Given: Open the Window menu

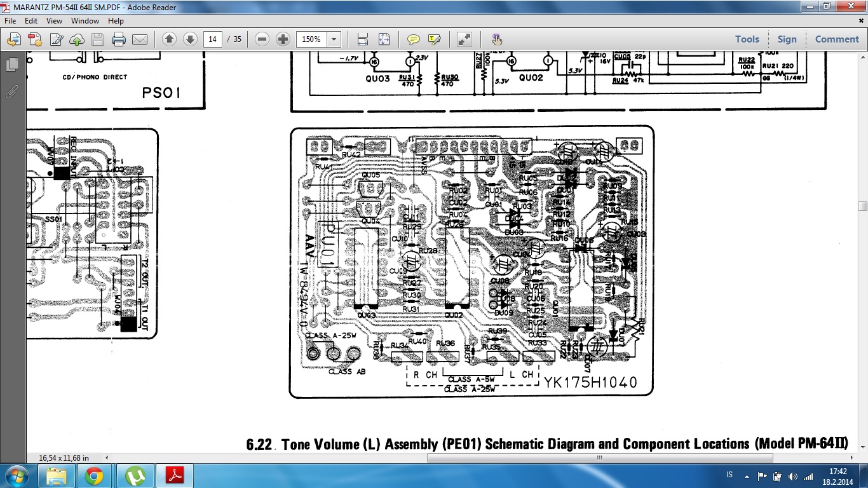Looking at the screenshot, I should (85, 20).
